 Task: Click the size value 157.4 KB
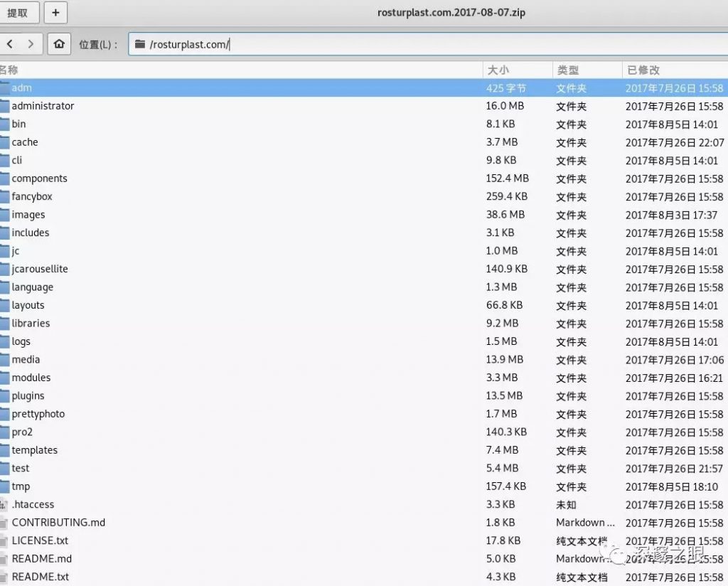pyautogui.click(x=506, y=486)
